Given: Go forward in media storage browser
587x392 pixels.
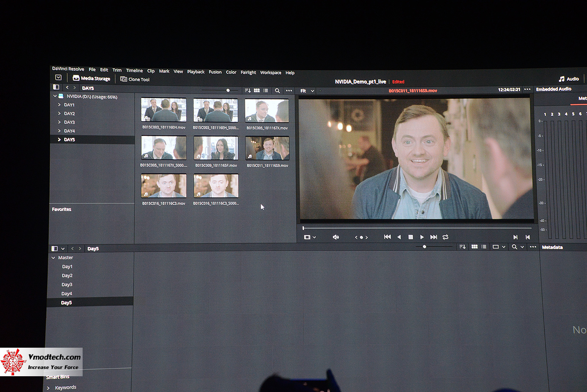Looking at the screenshot, I should pyautogui.click(x=75, y=88).
